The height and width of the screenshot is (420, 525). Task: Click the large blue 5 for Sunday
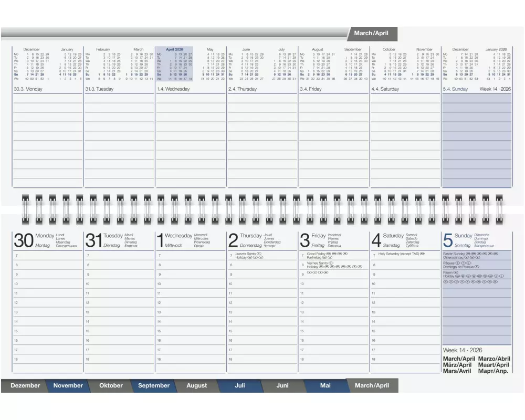tap(447, 241)
